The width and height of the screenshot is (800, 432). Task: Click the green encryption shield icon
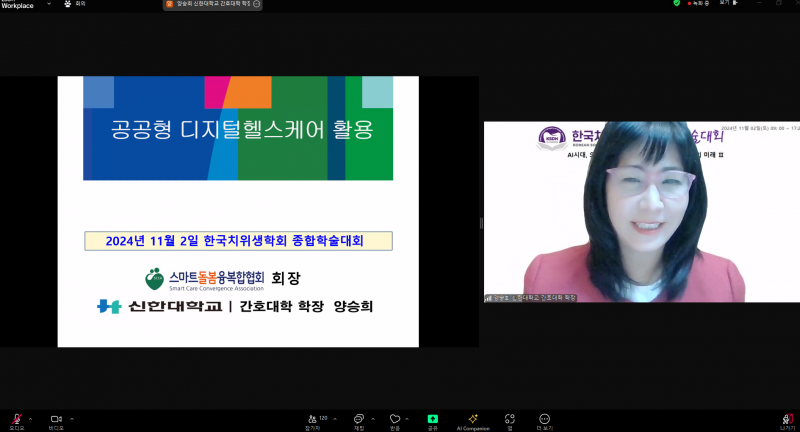[677, 4]
